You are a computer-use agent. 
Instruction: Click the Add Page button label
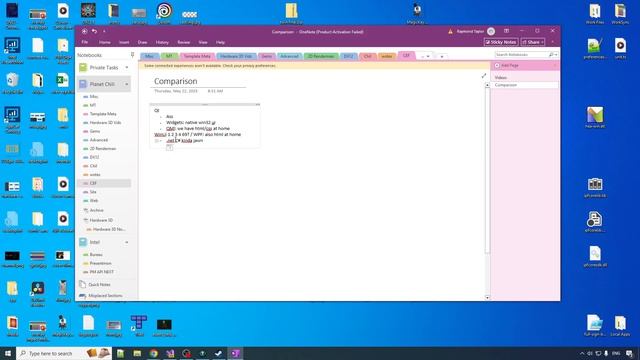click(x=510, y=65)
